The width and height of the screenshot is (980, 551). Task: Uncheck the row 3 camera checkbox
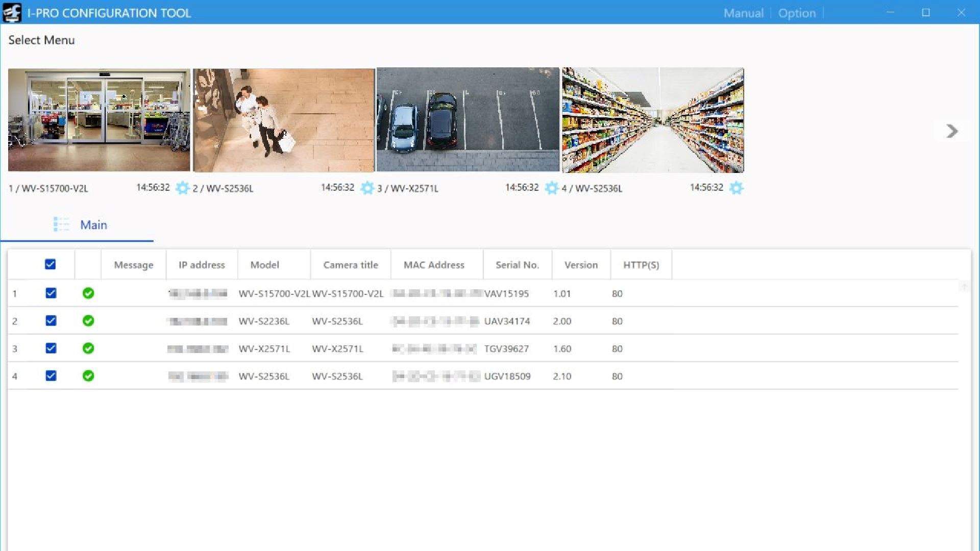click(51, 348)
